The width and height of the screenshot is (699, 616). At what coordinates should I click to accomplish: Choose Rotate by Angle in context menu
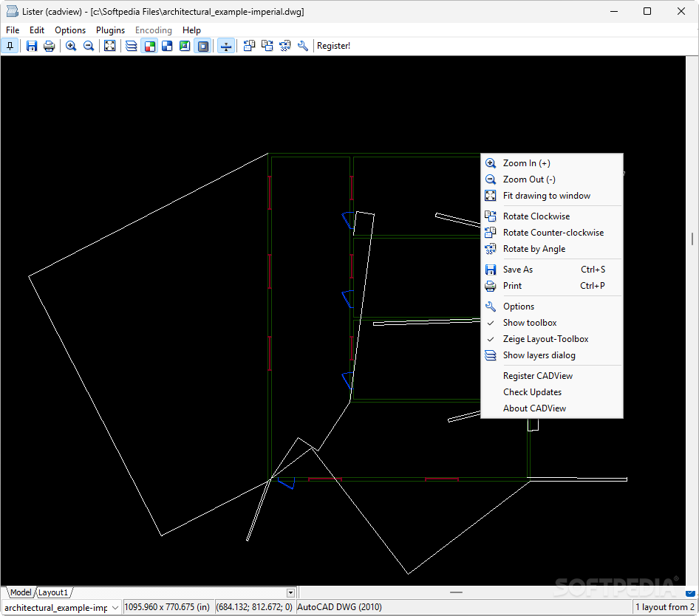(552, 249)
